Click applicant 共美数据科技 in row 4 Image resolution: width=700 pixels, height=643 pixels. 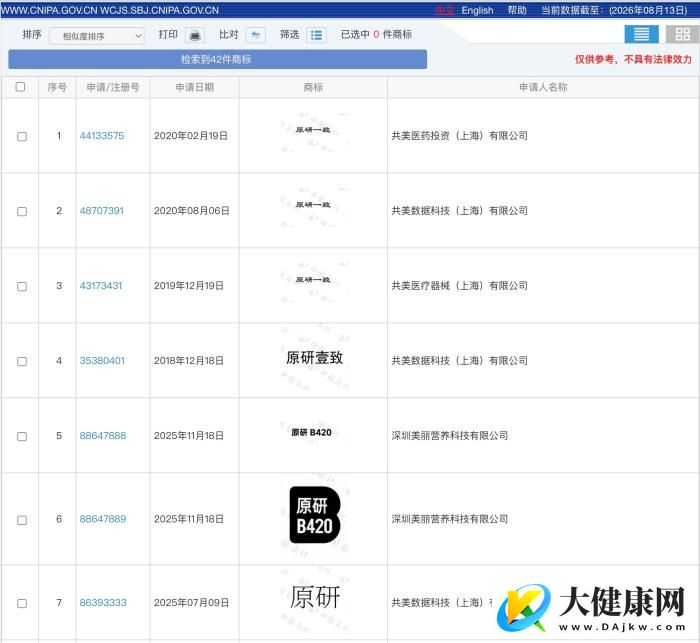459,361
